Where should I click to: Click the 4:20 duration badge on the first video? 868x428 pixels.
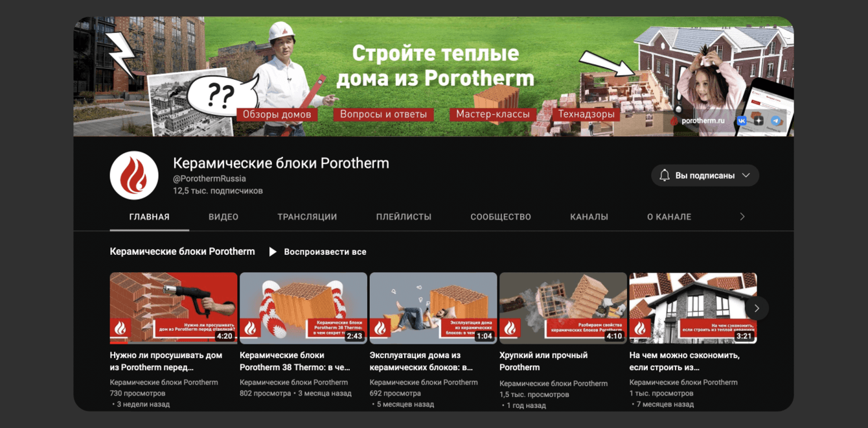tap(225, 337)
